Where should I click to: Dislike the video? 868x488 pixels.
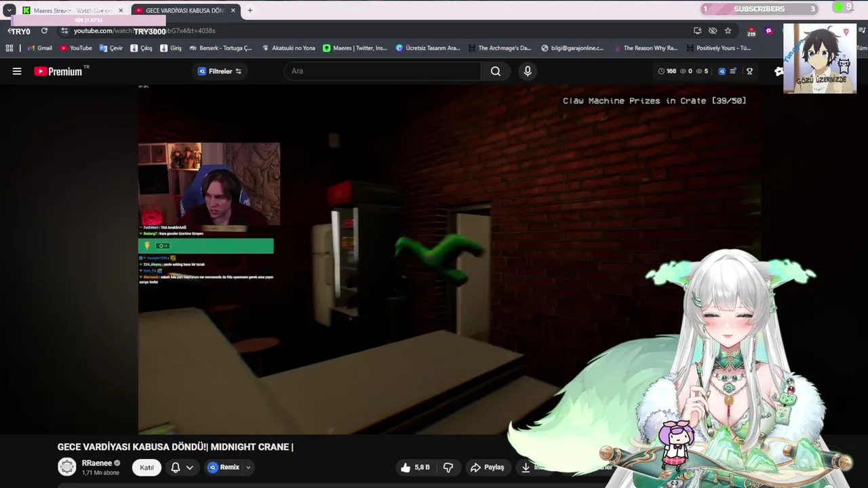point(448,467)
